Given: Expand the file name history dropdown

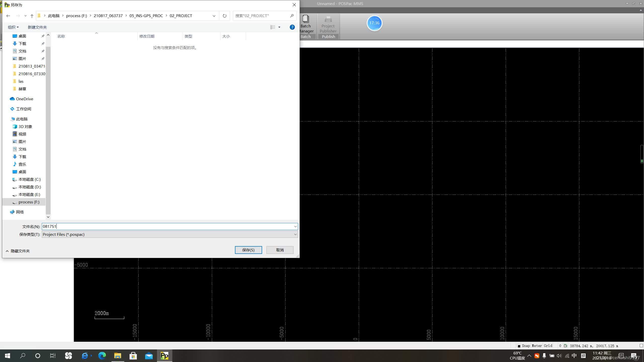Looking at the screenshot, I should [295, 227].
